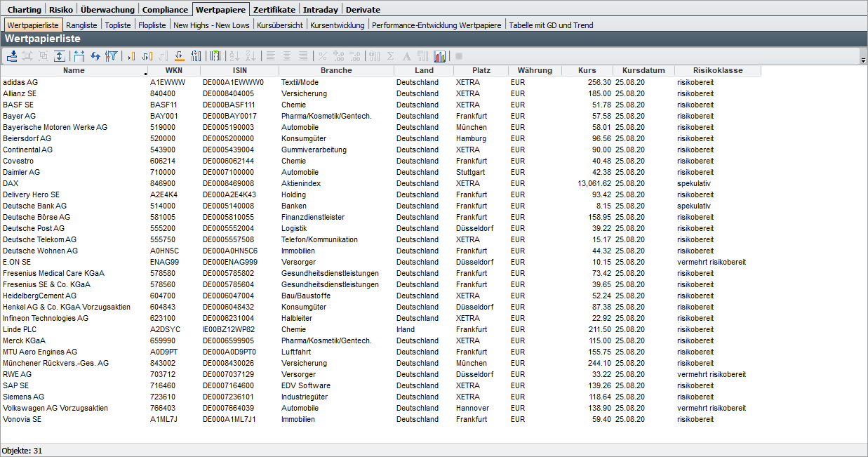Viewport: 868px width, 457px height.
Task: Select the Deutsche Telekom AG row
Action: click(x=39, y=239)
